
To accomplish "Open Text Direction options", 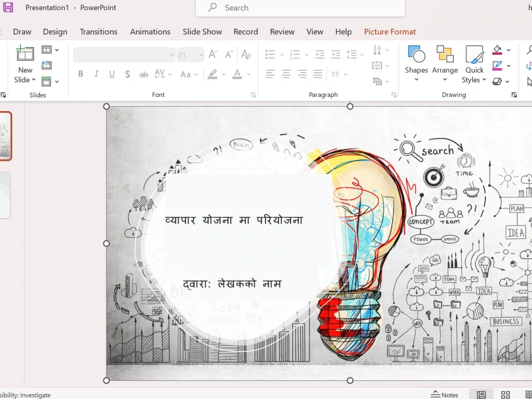I will [381, 50].
